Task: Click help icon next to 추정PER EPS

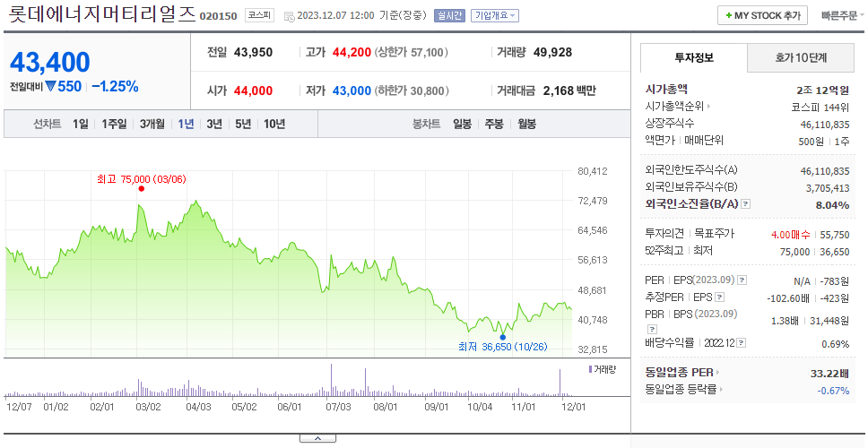Action: coord(719,297)
